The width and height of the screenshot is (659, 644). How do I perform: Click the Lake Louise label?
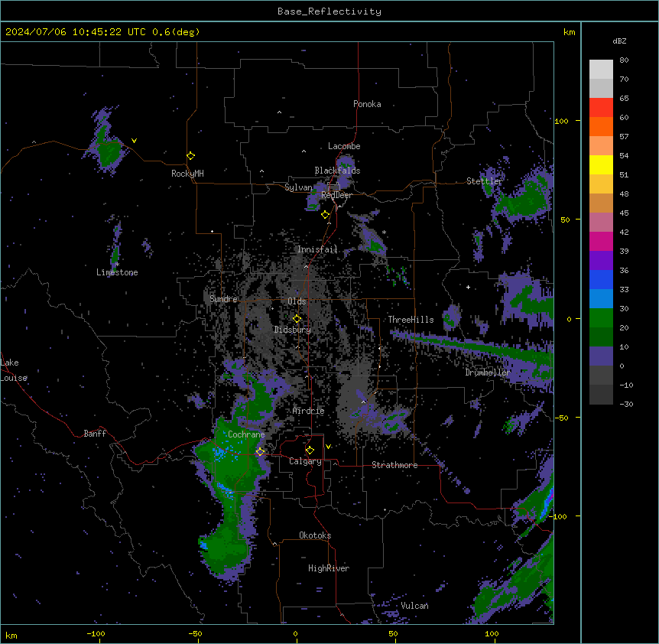click(14, 370)
